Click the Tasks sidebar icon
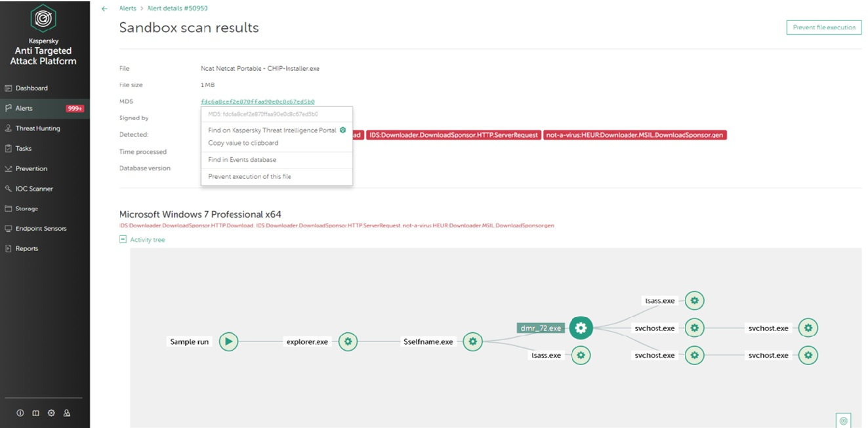Viewport: 868px width, 428px height. (x=9, y=149)
